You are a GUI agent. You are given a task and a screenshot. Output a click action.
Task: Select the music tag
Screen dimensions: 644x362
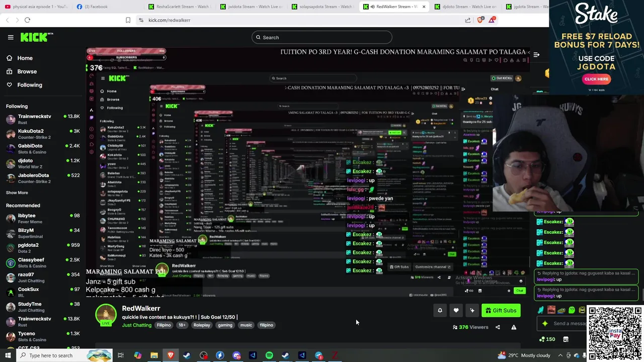246,325
